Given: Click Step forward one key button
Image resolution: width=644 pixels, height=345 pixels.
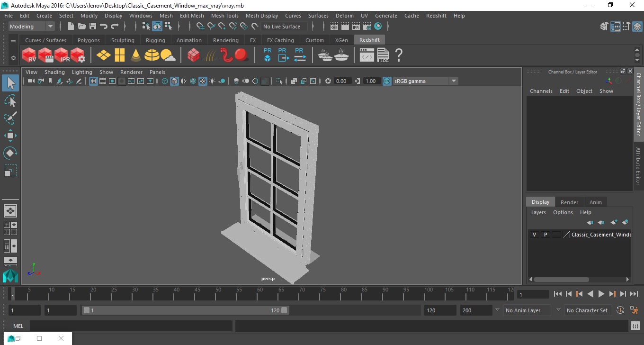Looking at the screenshot, I should [x=612, y=294].
